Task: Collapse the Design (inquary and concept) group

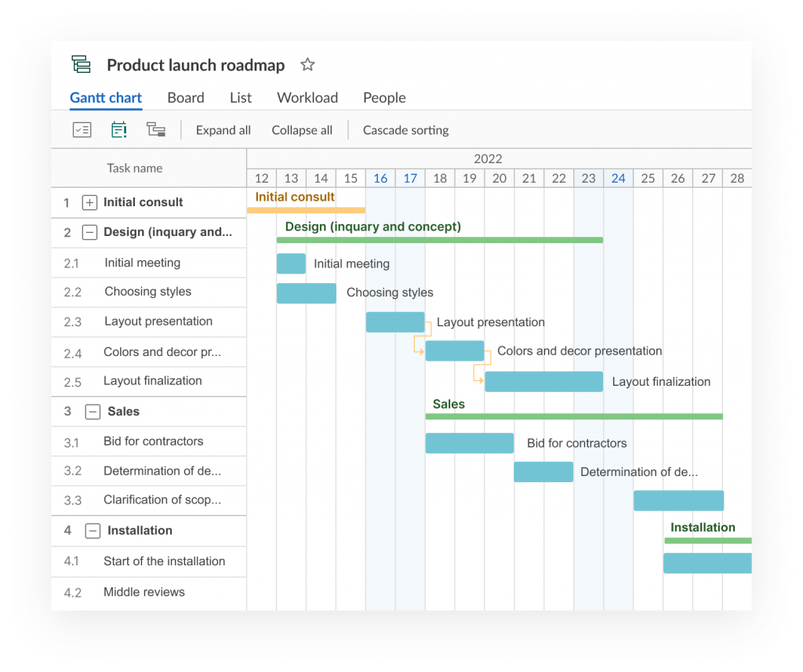Action: 89,232
